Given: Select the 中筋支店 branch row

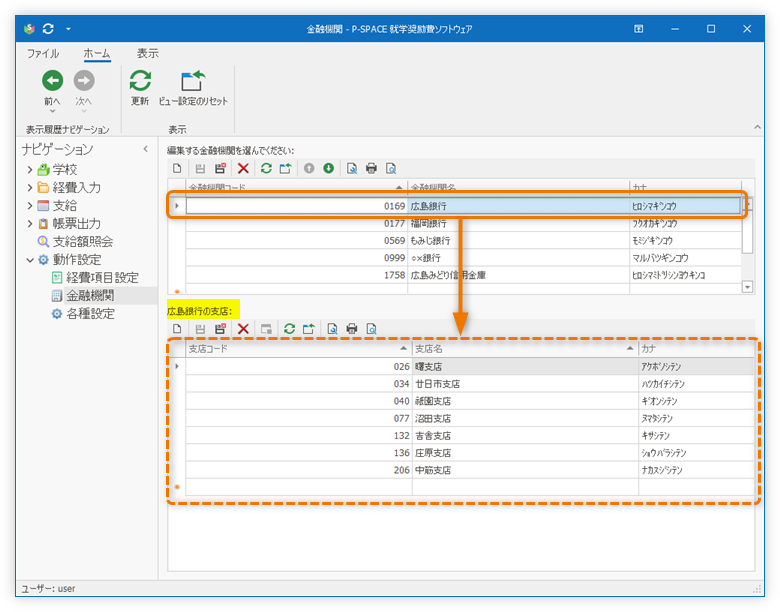Looking at the screenshot, I should pyautogui.click(x=470, y=470).
